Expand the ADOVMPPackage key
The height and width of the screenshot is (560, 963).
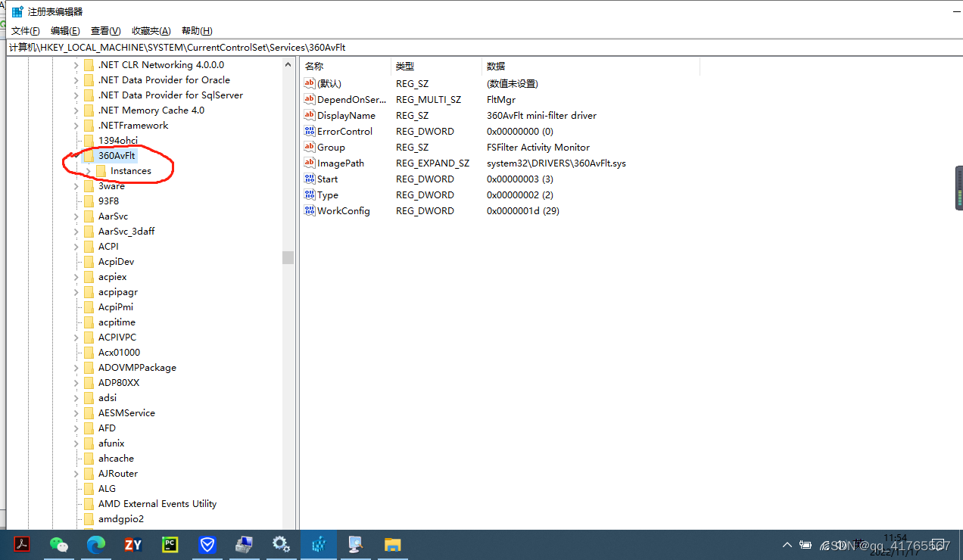pos(76,368)
